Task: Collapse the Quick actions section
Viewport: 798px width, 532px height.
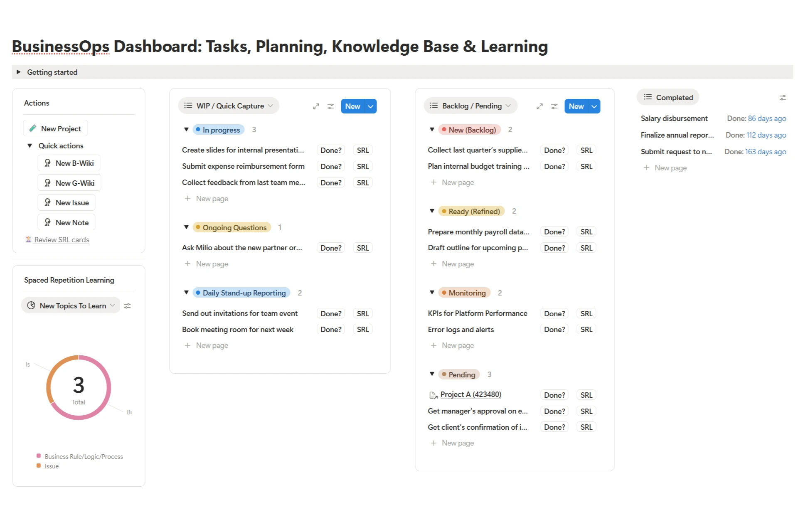Action: click(30, 146)
